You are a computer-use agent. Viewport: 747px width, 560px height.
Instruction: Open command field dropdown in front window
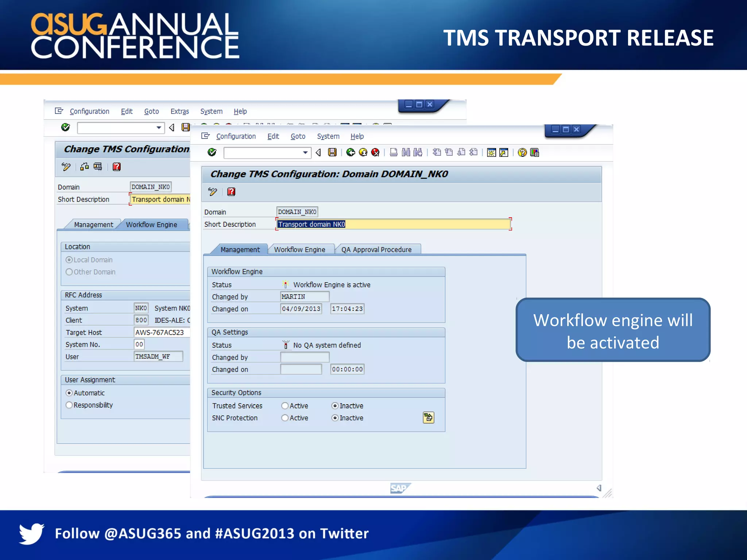point(305,152)
